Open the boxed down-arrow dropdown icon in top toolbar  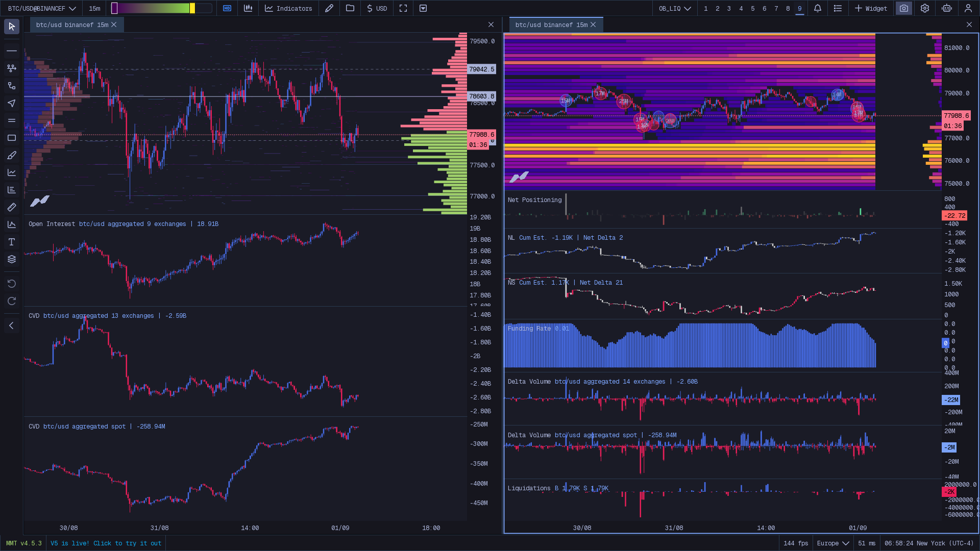click(x=423, y=8)
